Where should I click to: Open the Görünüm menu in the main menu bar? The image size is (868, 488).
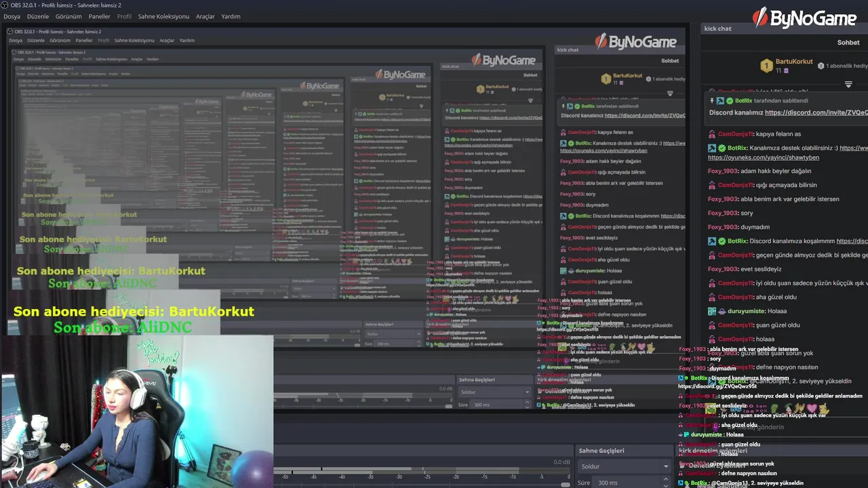point(68,16)
